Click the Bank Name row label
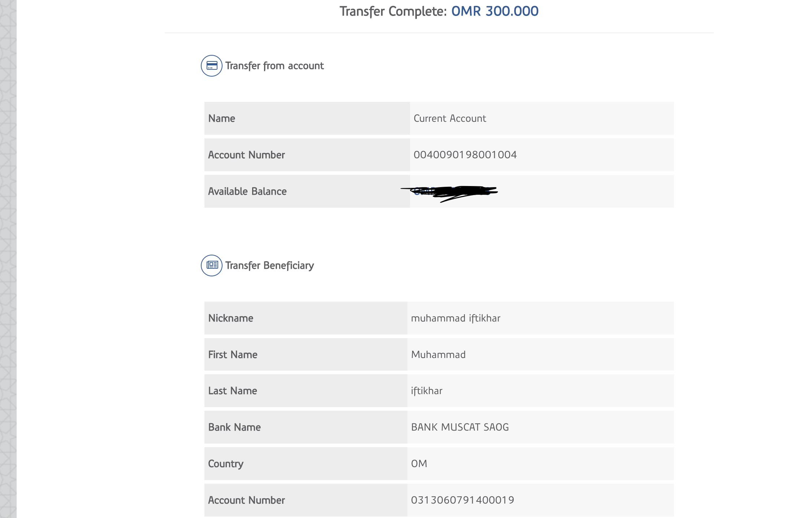This screenshot has width=812, height=518. click(234, 427)
